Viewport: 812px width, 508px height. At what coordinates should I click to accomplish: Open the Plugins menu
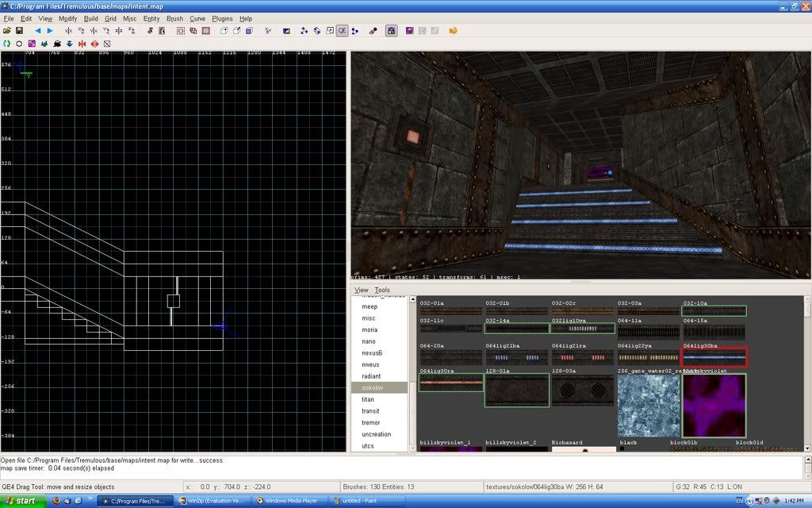click(222, 19)
